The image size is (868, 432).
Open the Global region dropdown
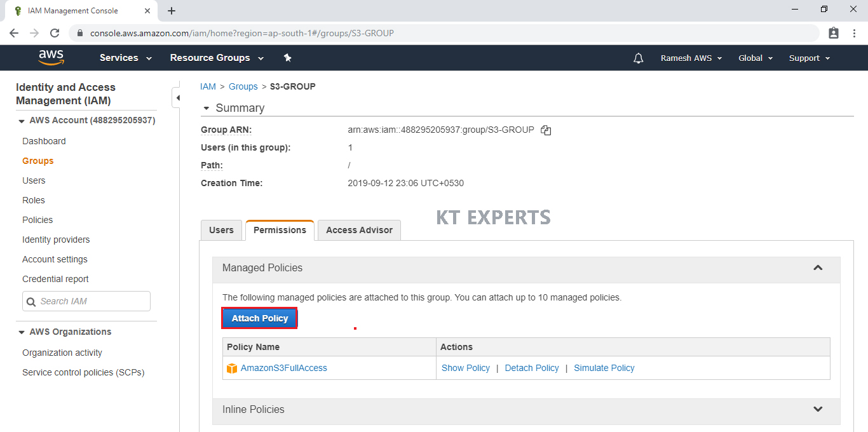click(756, 58)
